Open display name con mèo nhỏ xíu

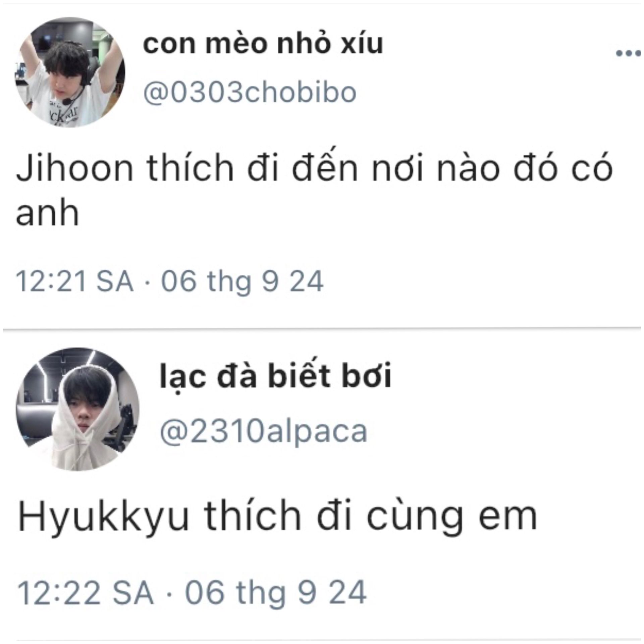coord(263,44)
